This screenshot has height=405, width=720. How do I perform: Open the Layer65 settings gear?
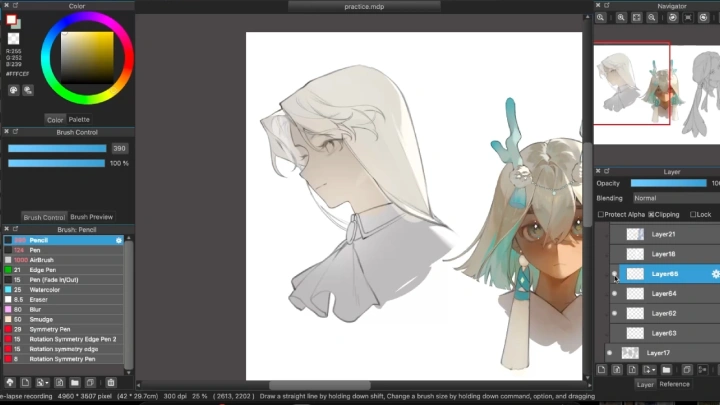(x=715, y=273)
